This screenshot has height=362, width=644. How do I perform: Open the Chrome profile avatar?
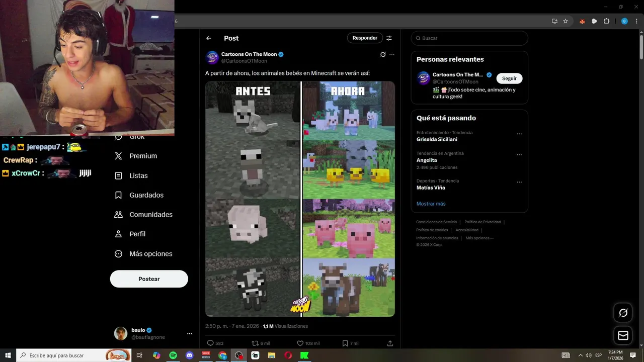(x=624, y=21)
